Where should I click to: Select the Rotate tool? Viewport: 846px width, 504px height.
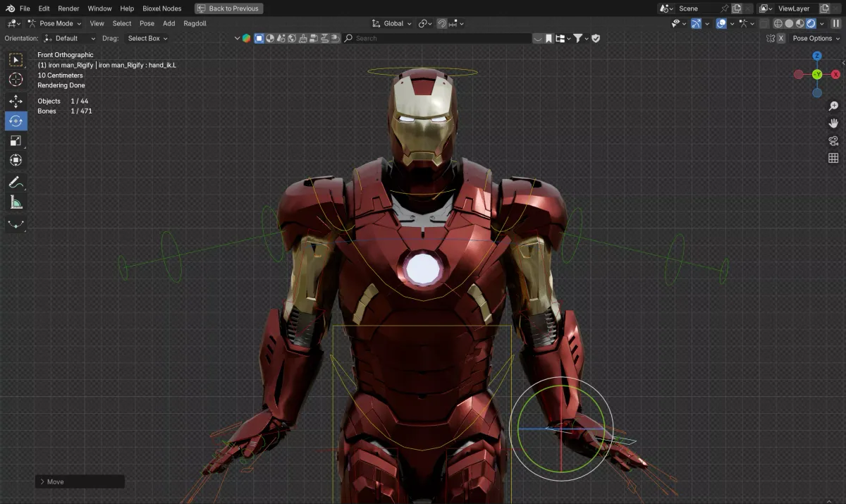tap(16, 121)
